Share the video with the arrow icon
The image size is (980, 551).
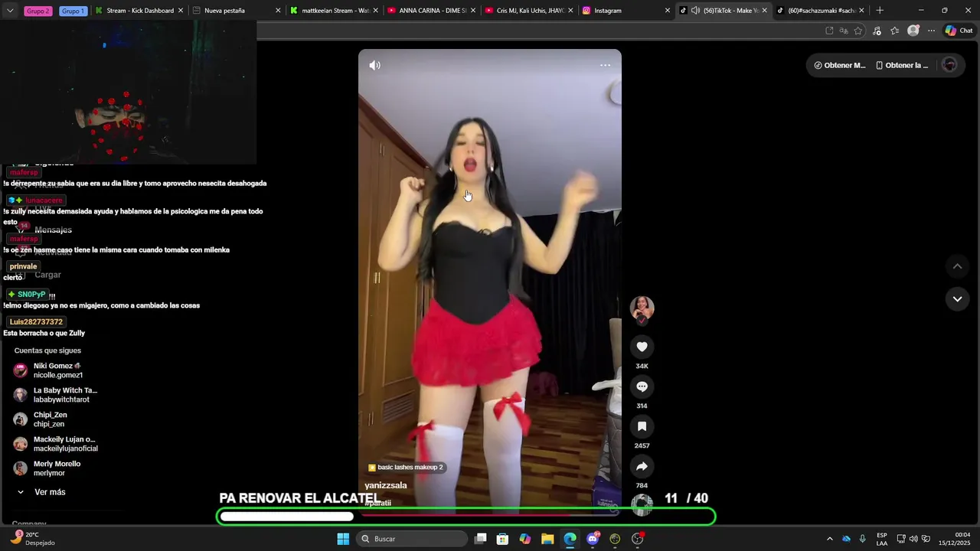pyautogui.click(x=642, y=466)
